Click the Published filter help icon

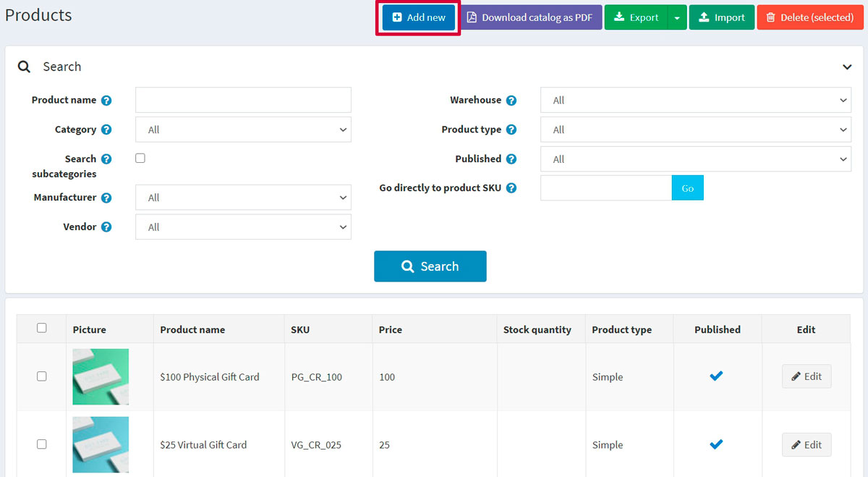pos(511,159)
